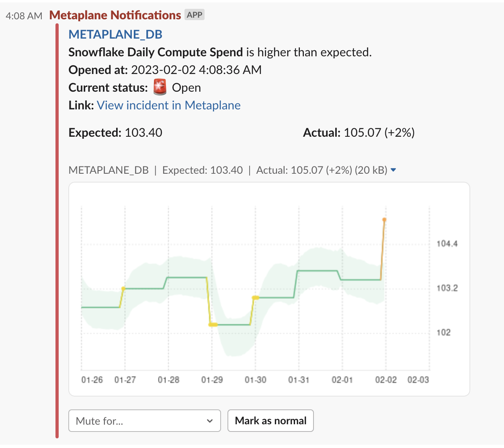
Task: Open the compute spend chart image
Action: [269, 289]
